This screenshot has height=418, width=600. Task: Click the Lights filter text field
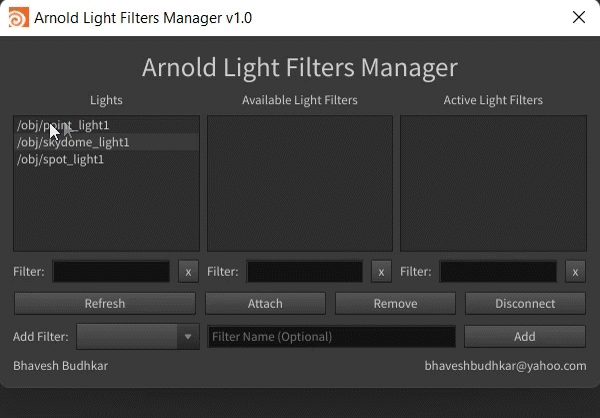111,272
